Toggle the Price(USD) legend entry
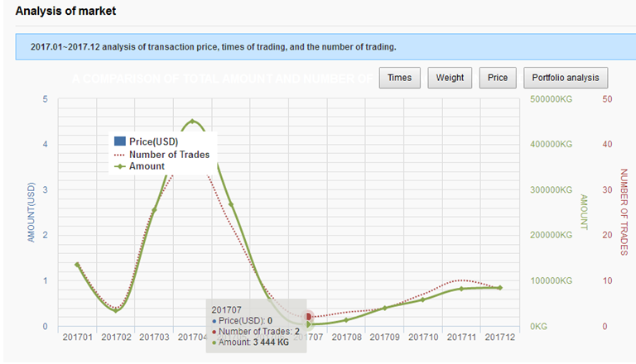 [x=153, y=141]
